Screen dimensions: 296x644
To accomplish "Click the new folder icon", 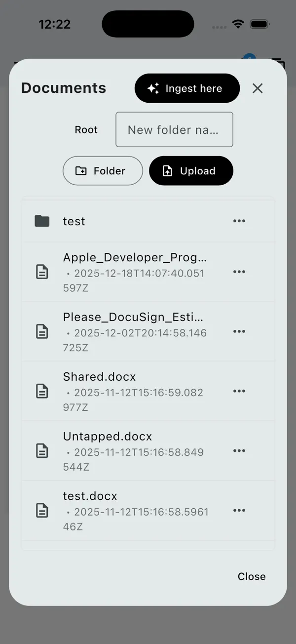I will pos(80,171).
